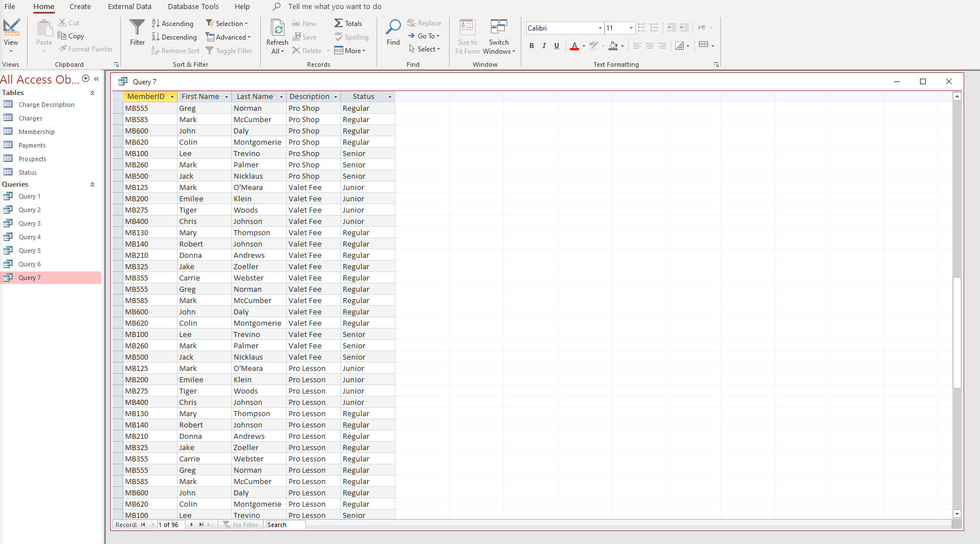Image resolution: width=980 pixels, height=544 pixels.
Task: Apply the text highlight color
Action: pos(593,46)
